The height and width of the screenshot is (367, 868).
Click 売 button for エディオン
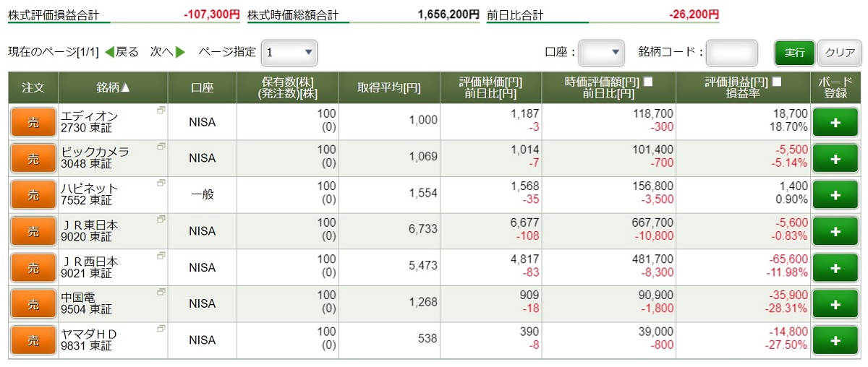(x=33, y=122)
